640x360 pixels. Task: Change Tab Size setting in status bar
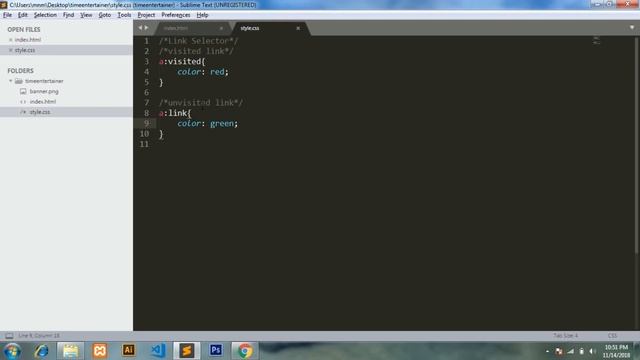click(565, 336)
